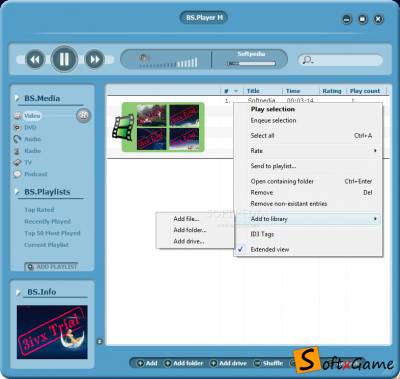Click Add drive in the bottom bar
Screen dimensions: 400x379
pos(229,363)
